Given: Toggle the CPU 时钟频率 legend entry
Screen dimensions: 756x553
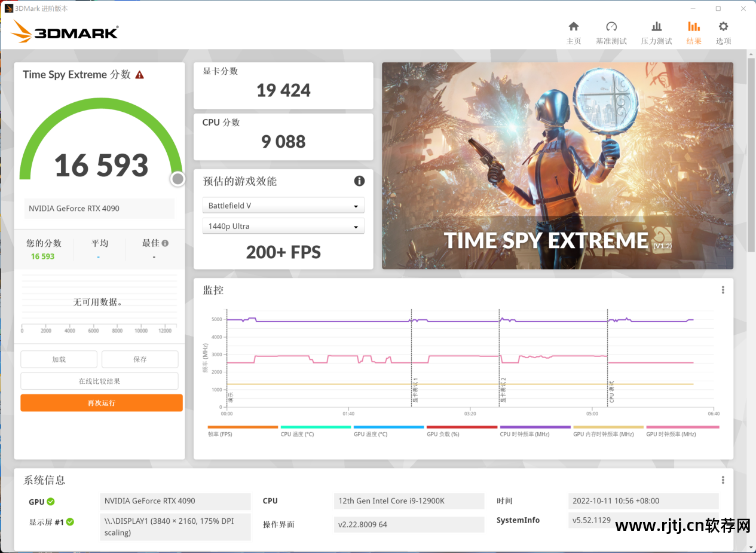Looking at the screenshot, I should (x=535, y=431).
